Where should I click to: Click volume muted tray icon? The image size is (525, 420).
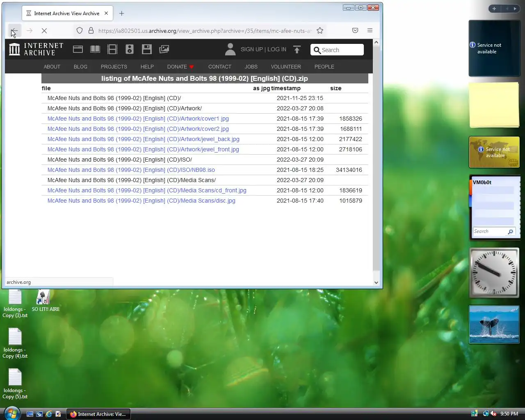pyautogui.click(x=493, y=413)
